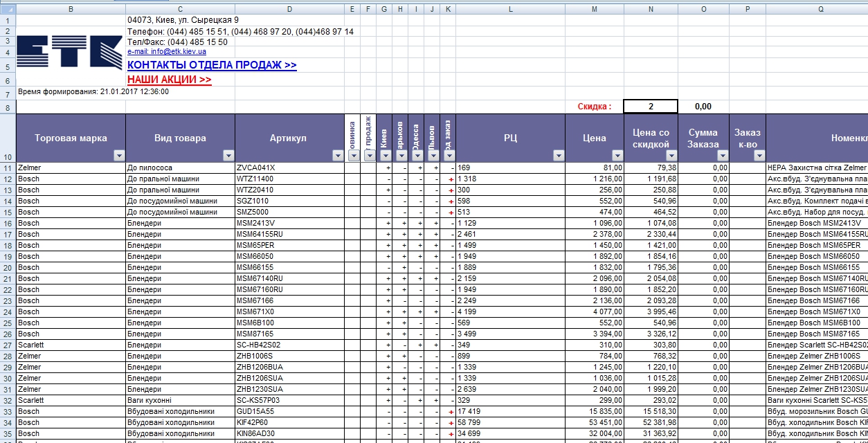
Task: Open the Заказ к-во filter dropdown
Action: pos(759,156)
